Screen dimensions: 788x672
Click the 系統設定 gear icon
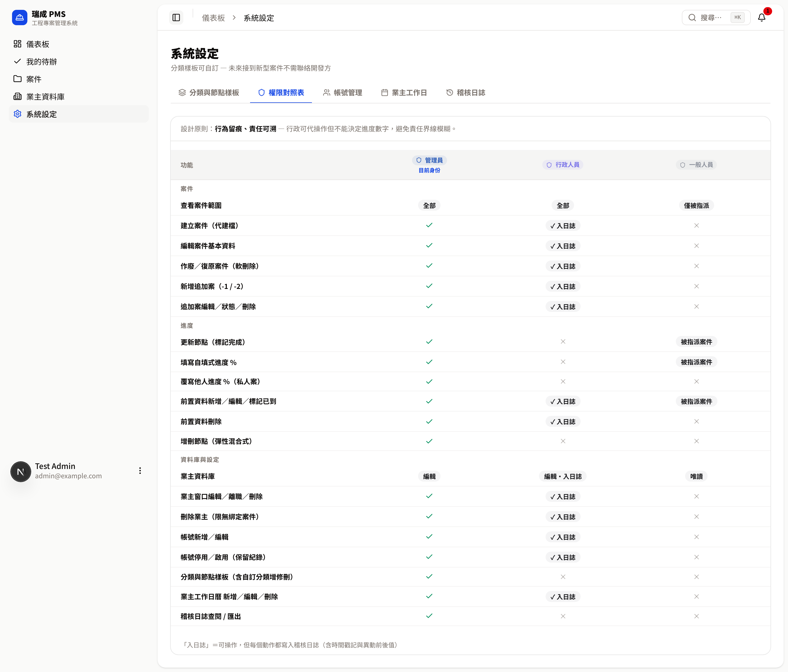[x=18, y=114]
